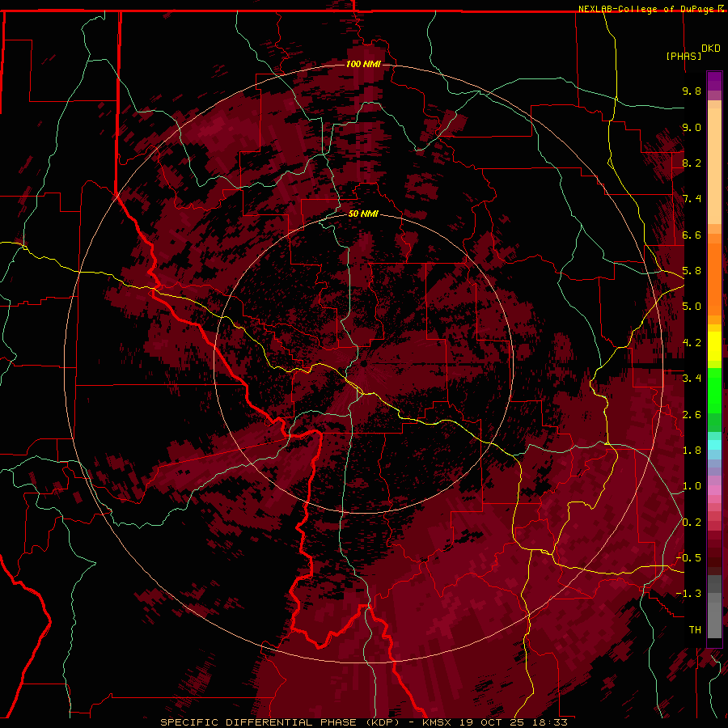Click the KMSX 19 OCT 25 18:33 timestamp

click(495, 722)
